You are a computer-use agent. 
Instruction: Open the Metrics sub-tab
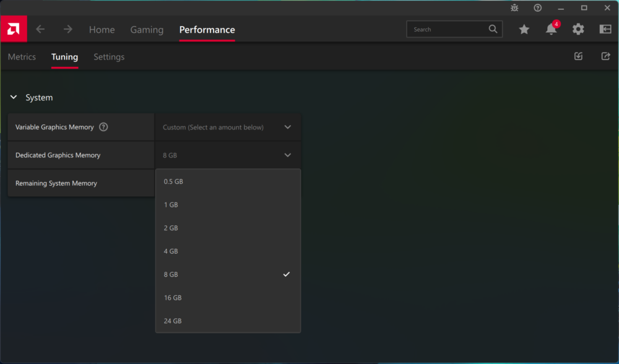click(22, 57)
